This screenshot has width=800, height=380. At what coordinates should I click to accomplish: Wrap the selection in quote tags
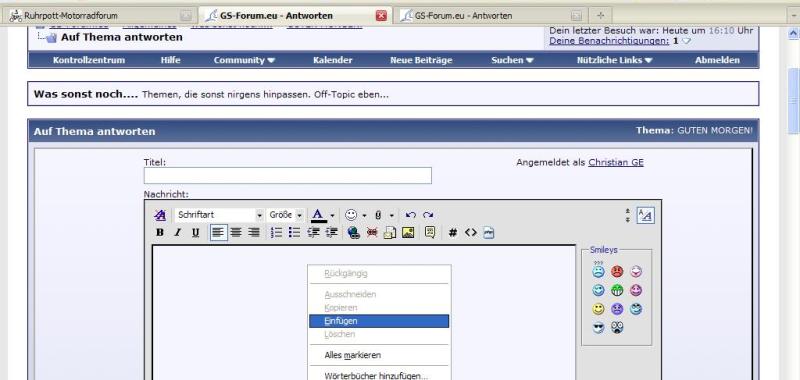[430, 233]
